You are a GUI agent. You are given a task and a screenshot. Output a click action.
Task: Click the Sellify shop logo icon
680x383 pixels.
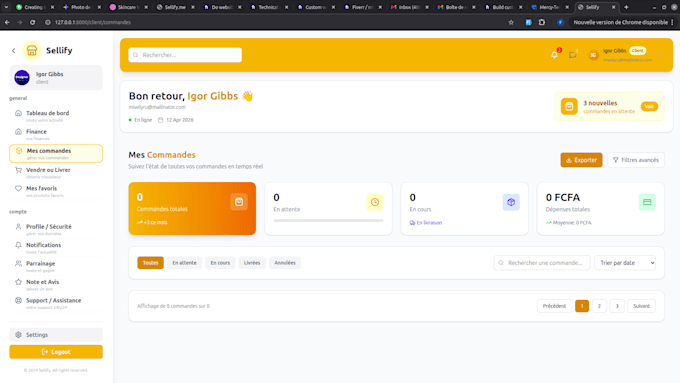[32, 50]
